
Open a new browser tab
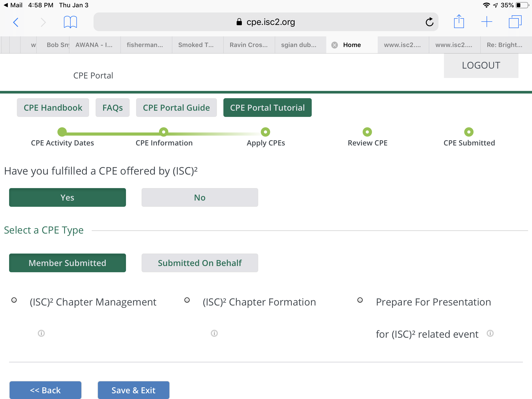coord(487,22)
